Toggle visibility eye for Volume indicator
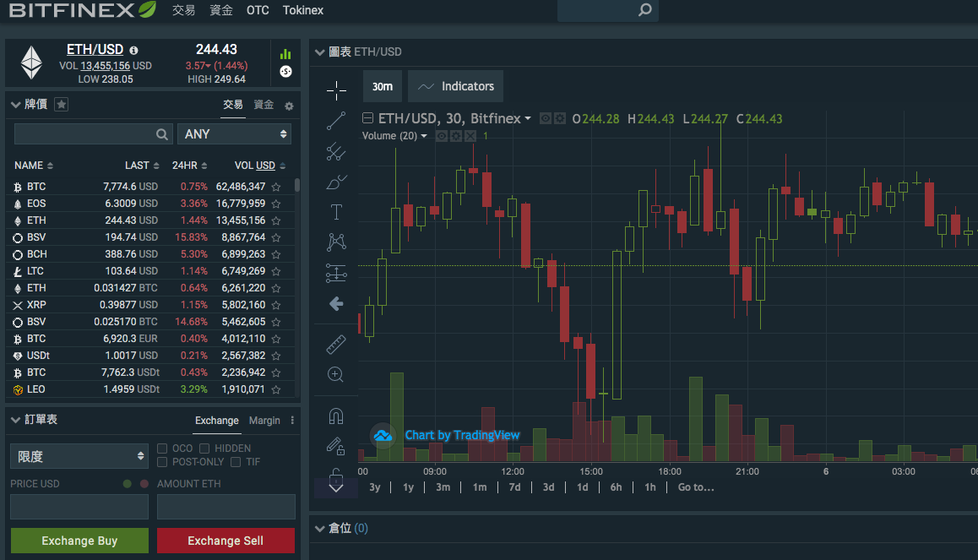The image size is (978, 560). tap(442, 136)
